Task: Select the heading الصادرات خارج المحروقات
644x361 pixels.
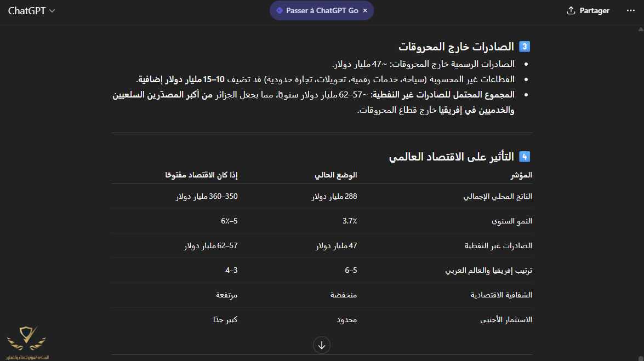Action: click(x=456, y=47)
